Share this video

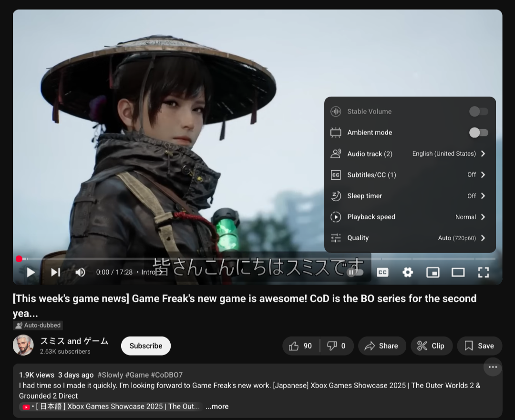click(382, 346)
